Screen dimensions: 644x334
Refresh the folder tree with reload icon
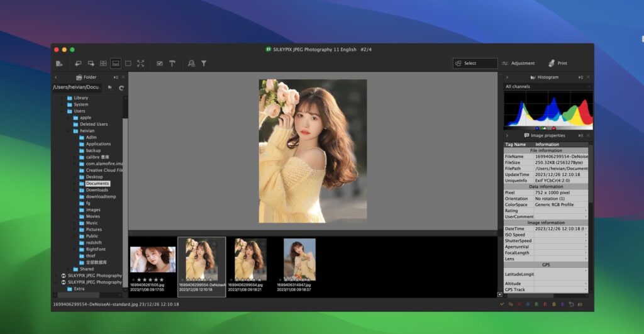tap(121, 87)
